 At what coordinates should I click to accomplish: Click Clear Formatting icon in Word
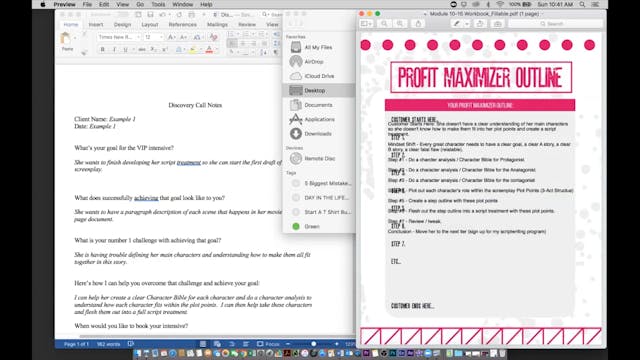[x=213, y=37]
